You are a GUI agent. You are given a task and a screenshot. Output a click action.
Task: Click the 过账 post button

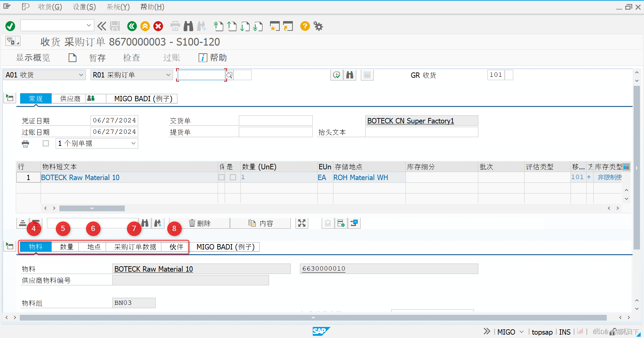pyautogui.click(x=172, y=58)
